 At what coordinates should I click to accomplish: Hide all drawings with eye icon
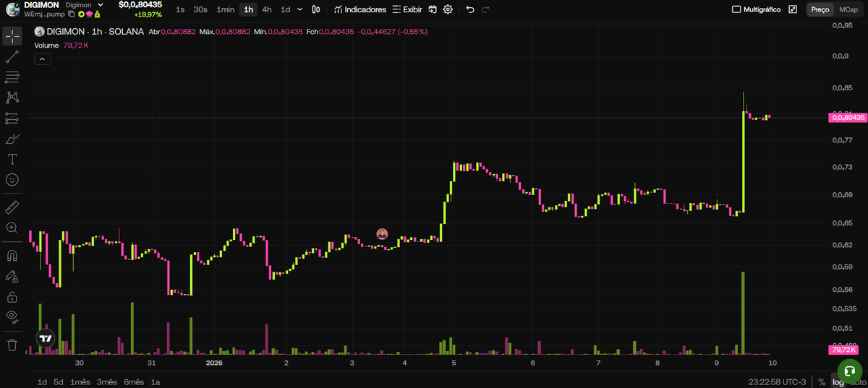(x=12, y=316)
